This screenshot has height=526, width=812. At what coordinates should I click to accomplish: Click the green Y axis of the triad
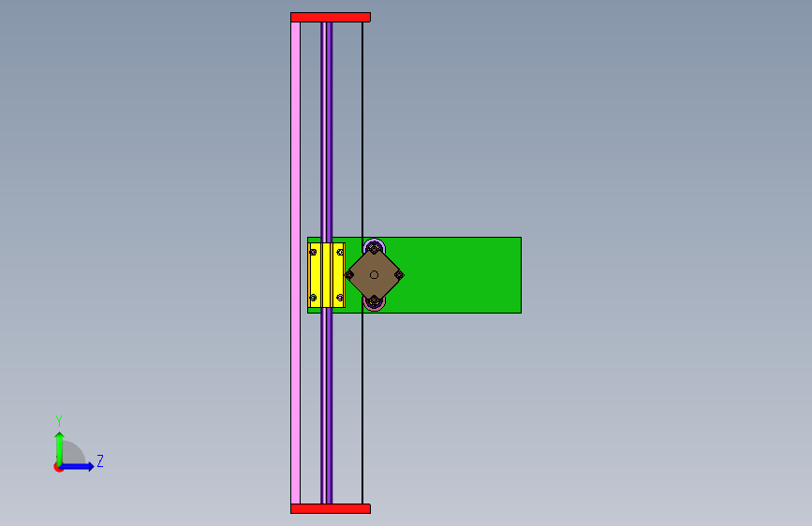(60, 448)
